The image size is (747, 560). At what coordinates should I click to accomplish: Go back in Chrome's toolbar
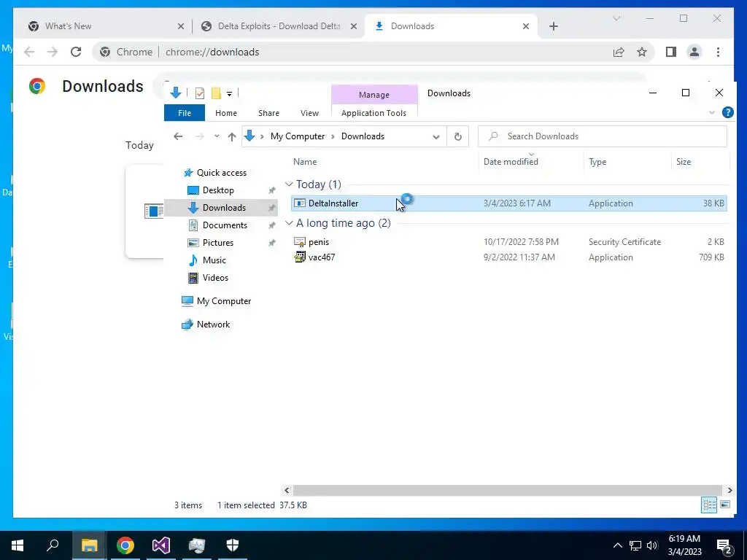(29, 52)
